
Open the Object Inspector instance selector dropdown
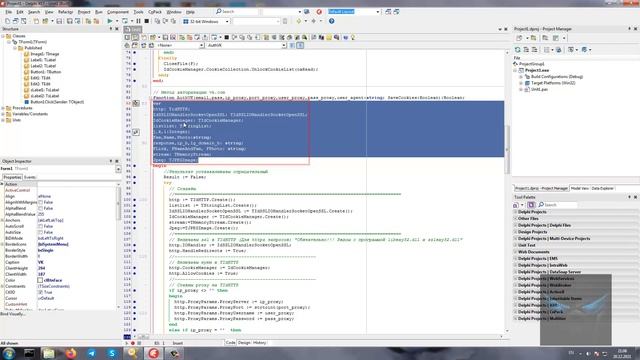coord(118,169)
